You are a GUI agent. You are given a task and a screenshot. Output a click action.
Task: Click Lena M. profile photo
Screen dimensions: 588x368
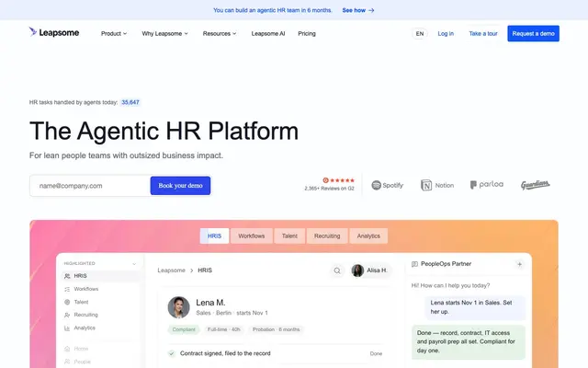(x=178, y=307)
